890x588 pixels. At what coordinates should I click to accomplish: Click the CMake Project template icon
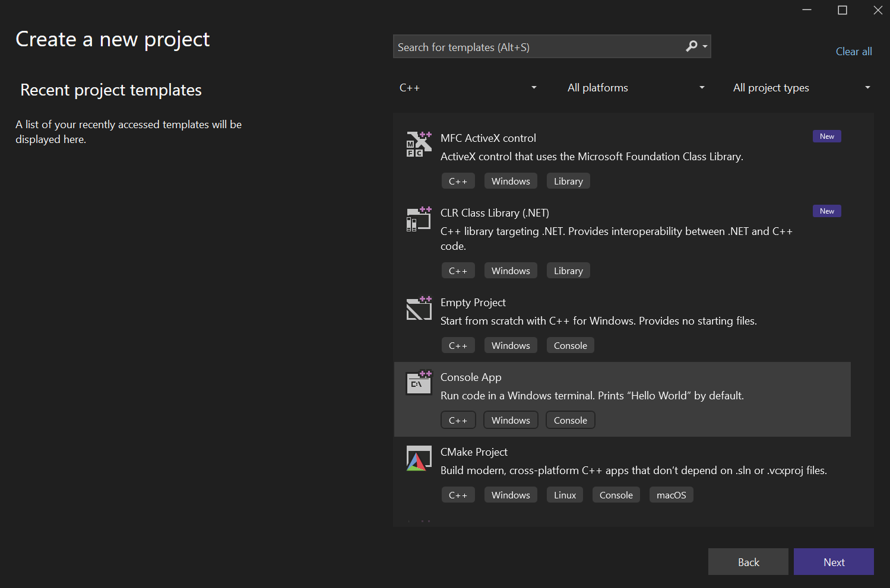pos(419,458)
